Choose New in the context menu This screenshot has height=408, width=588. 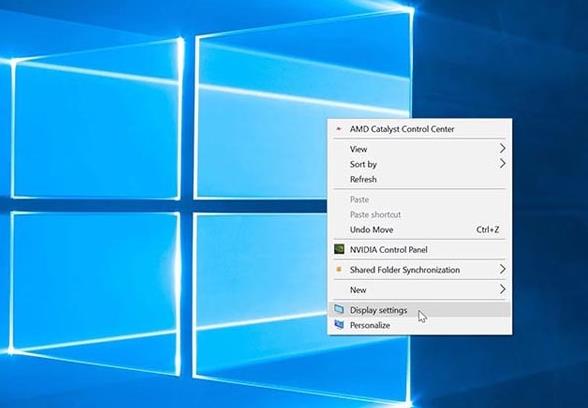[x=420, y=290]
